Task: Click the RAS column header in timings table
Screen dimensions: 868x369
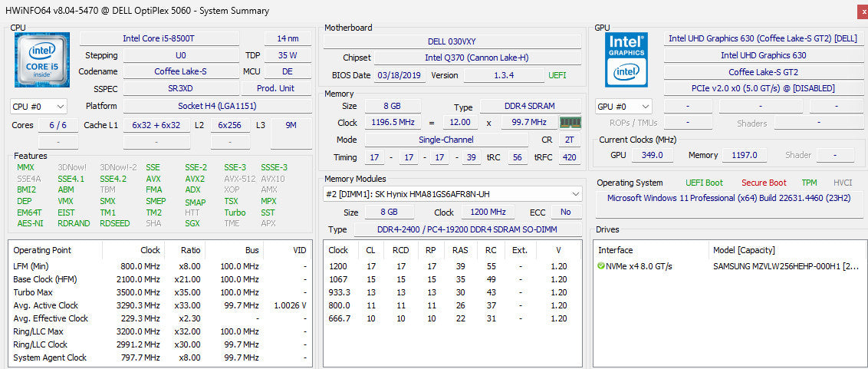Action: (461, 250)
